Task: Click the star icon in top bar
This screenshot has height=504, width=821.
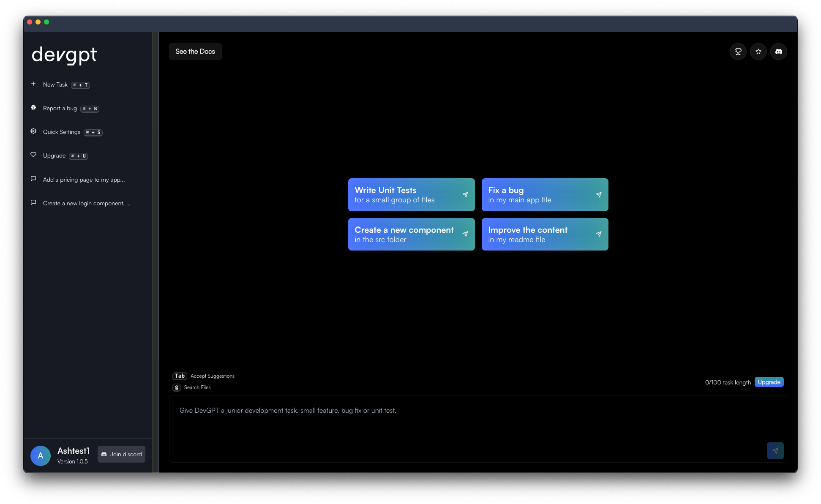Action: coord(758,52)
